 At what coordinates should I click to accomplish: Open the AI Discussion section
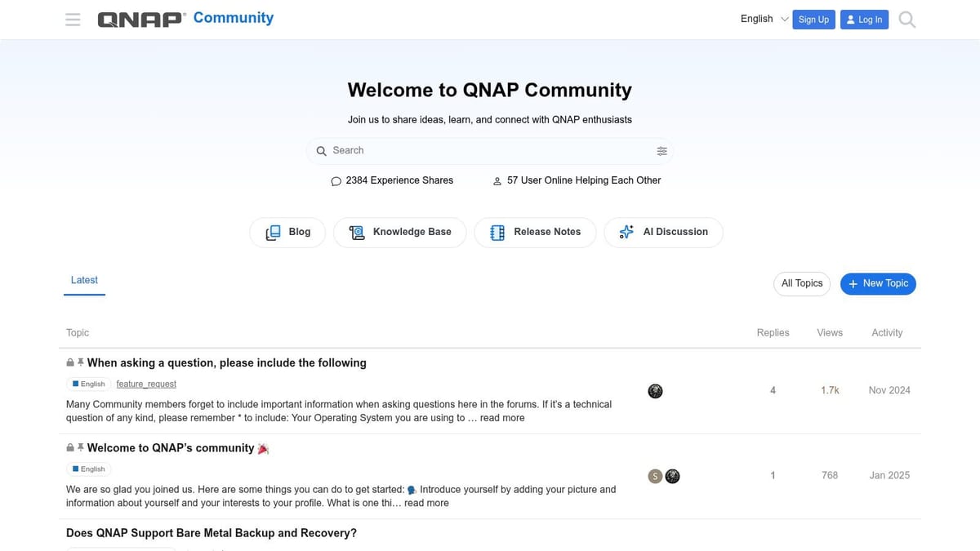[663, 232]
